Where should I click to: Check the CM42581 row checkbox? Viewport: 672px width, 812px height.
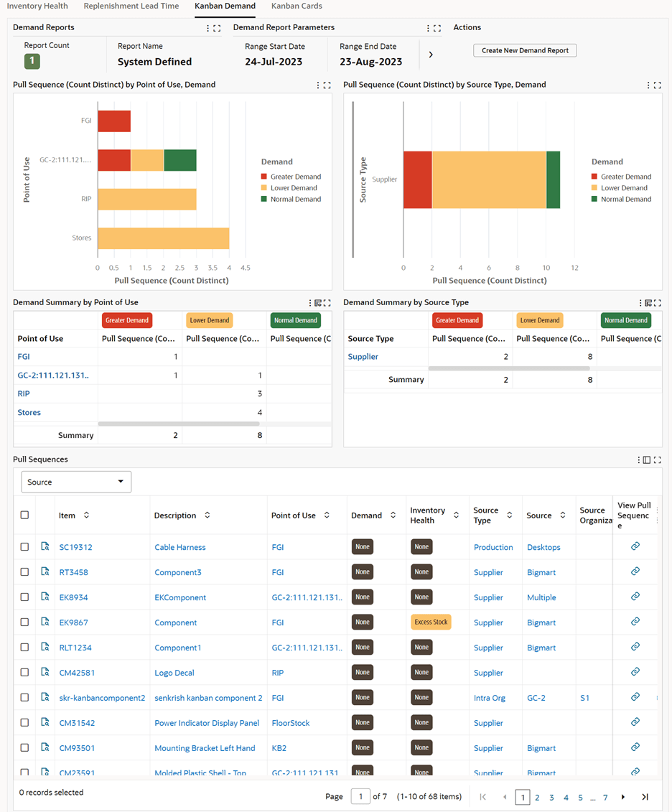point(24,673)
